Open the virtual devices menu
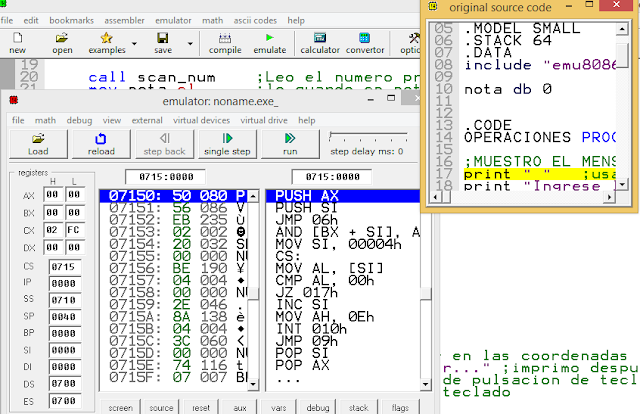The height and width of the screenshot is (414, 640). (201, 120)
